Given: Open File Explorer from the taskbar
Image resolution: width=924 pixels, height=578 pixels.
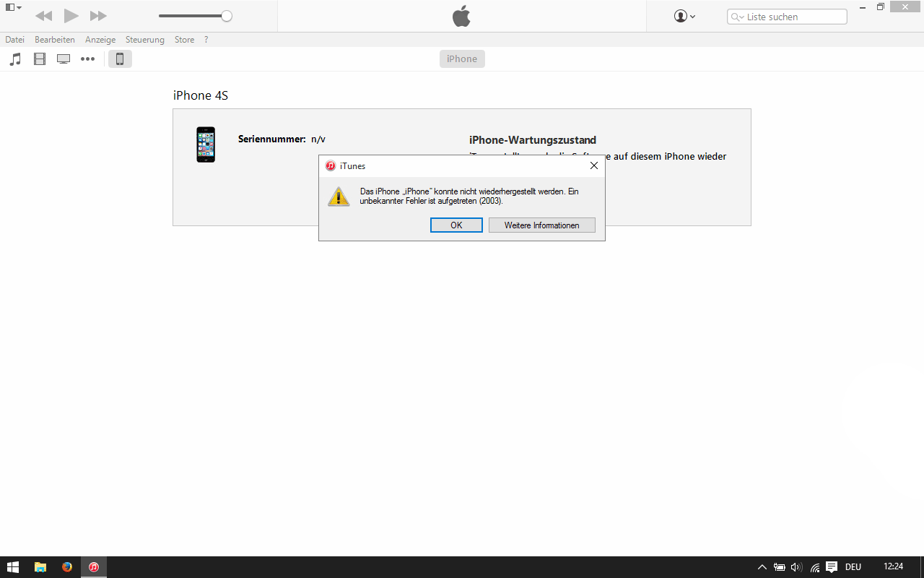Looking at the screenshot, I should coord(40,567).
